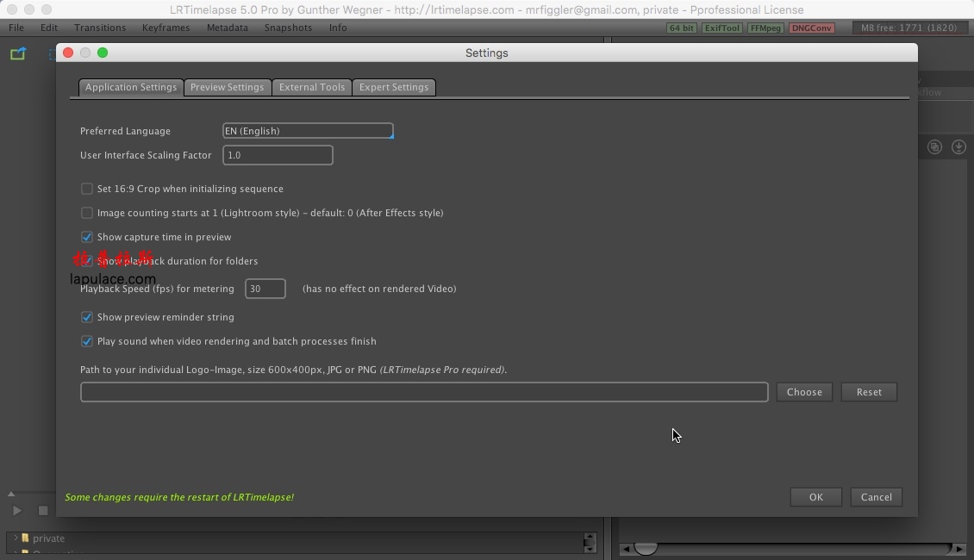This screenshot has height=560, width=974.
Task: Click the stop button in main window
Action: click(43, 510)
